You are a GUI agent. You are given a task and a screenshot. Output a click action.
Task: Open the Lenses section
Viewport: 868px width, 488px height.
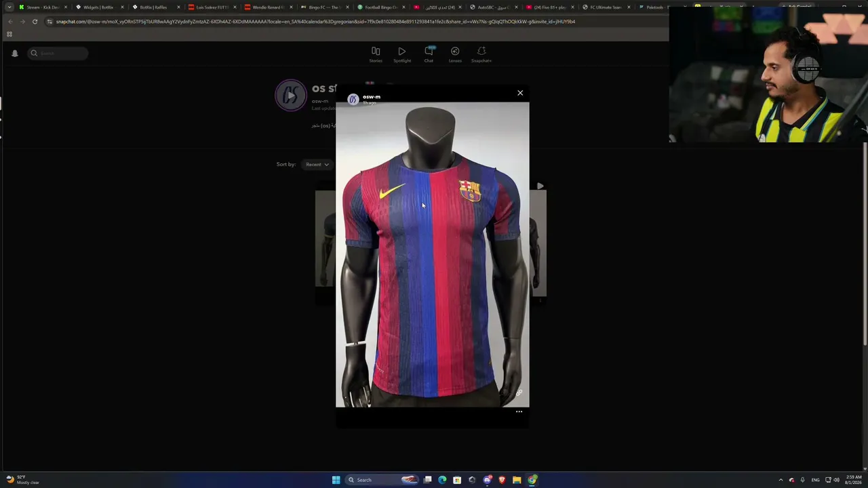(455, 54)
